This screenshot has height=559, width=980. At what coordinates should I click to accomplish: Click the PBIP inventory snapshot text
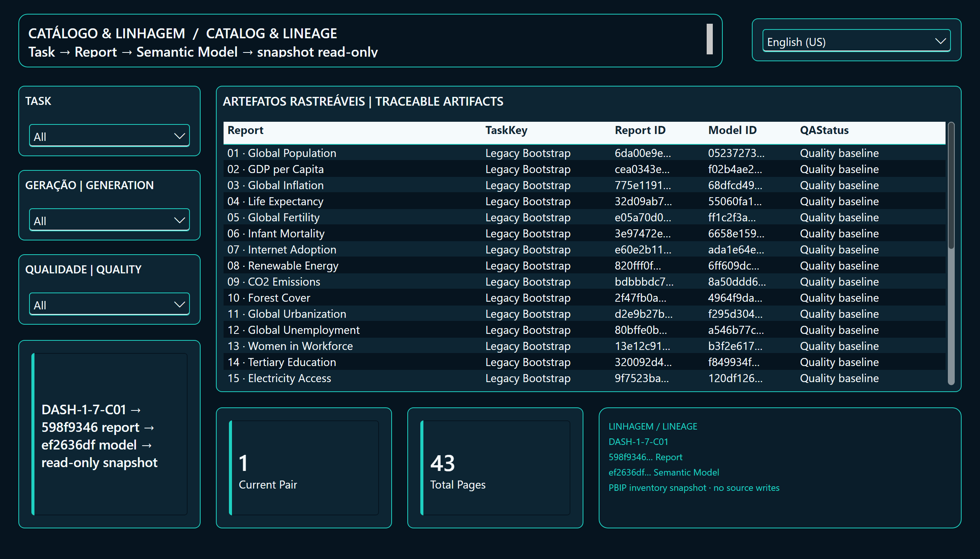click(694, 488)
